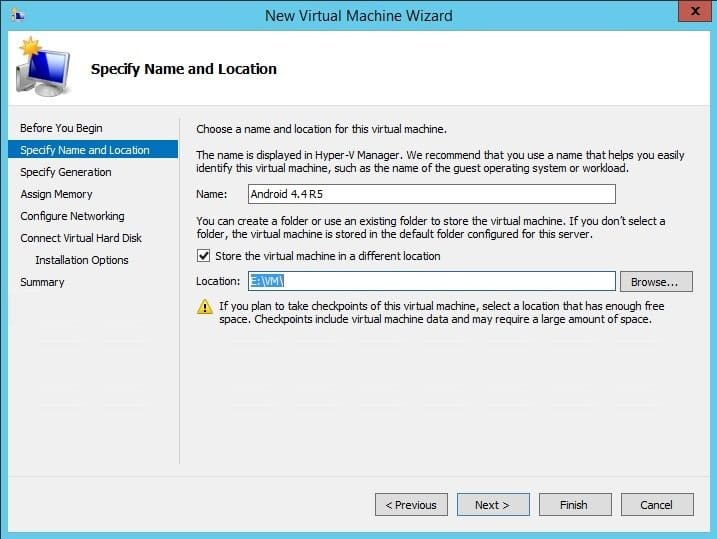Viewport: 717px width, 539px height.
Task: Open the Specify Generation step
Action: pyautogui.click(x=66, y=172)
